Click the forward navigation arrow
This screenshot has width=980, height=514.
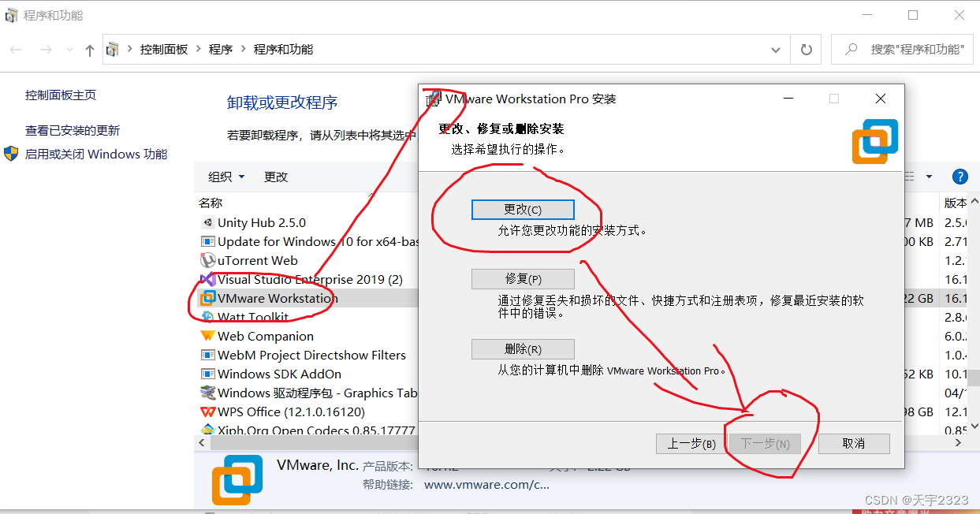pyautogui.click(x=46, y=50)
